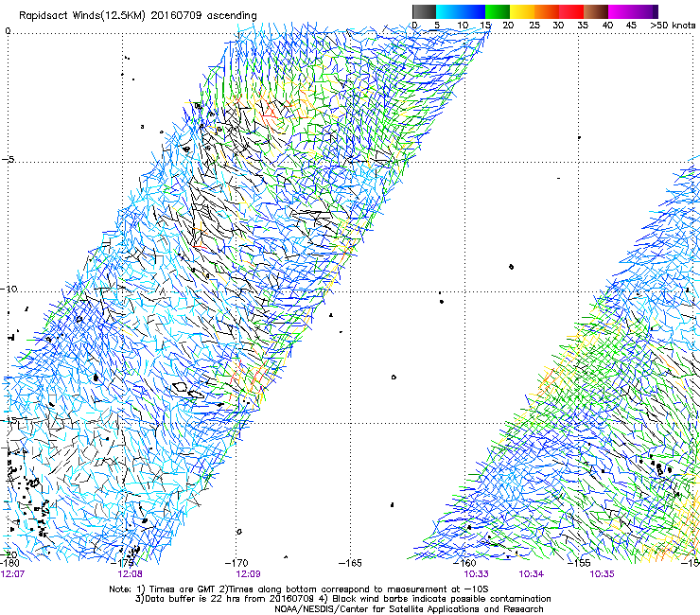The height and width of the screenshot is (615, 700).
Task: Select the "35" legend scale label
Action: point(583,26)
